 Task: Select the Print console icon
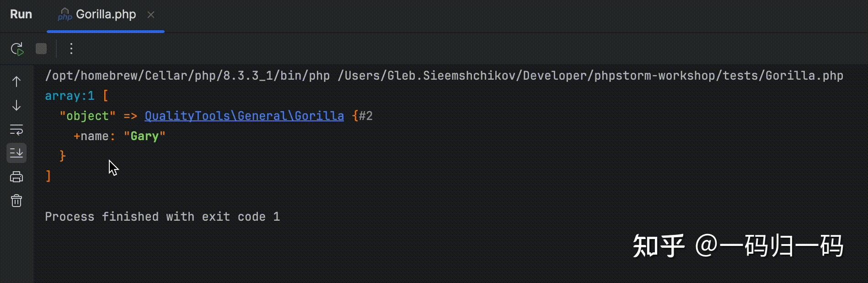(16, 177)
